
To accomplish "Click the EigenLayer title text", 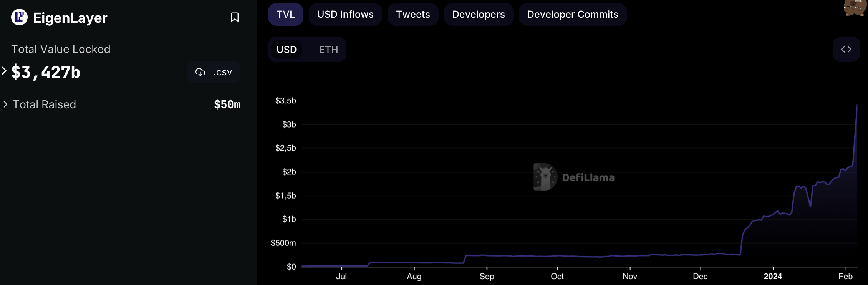I will [70, 18].
